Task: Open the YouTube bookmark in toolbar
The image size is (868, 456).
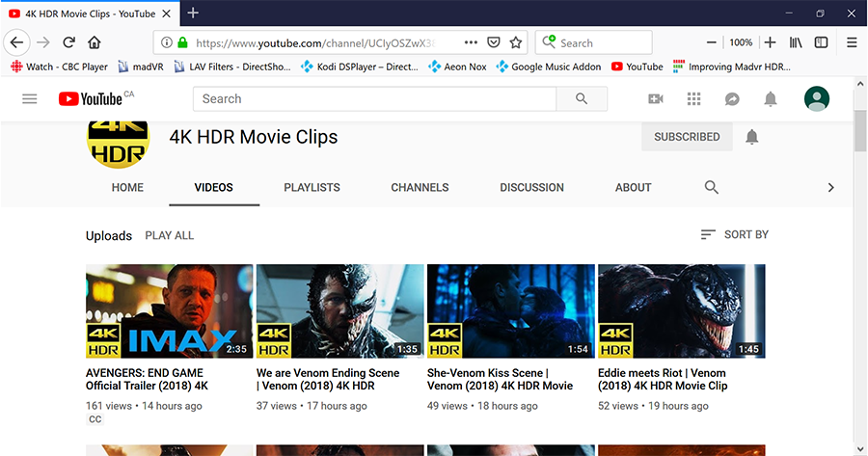Action: coord(637,67)
